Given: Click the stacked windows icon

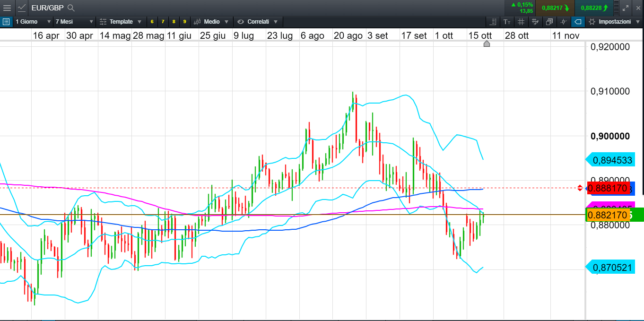Looking at the screenshot, I should point(549,22).
